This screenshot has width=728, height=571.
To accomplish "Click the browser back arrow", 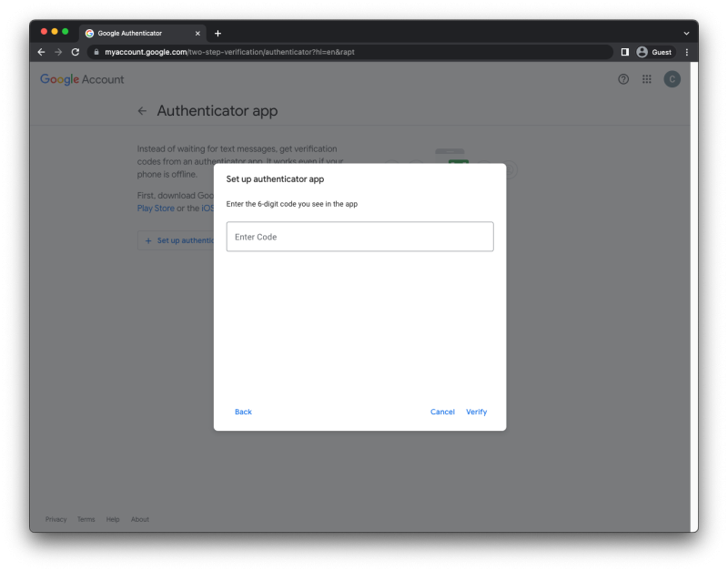I will pos(41,52).
